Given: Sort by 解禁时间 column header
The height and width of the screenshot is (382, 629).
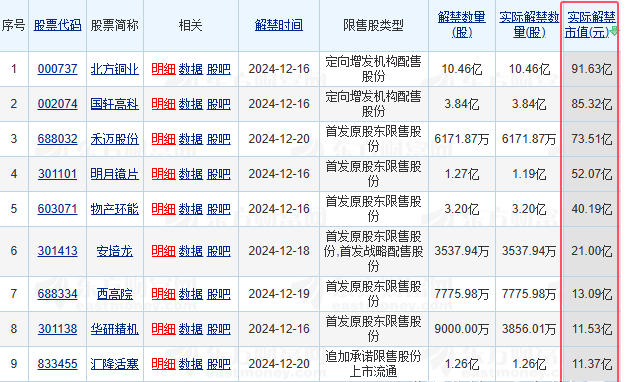Looking at the screenshot, I should pos(279,25).
